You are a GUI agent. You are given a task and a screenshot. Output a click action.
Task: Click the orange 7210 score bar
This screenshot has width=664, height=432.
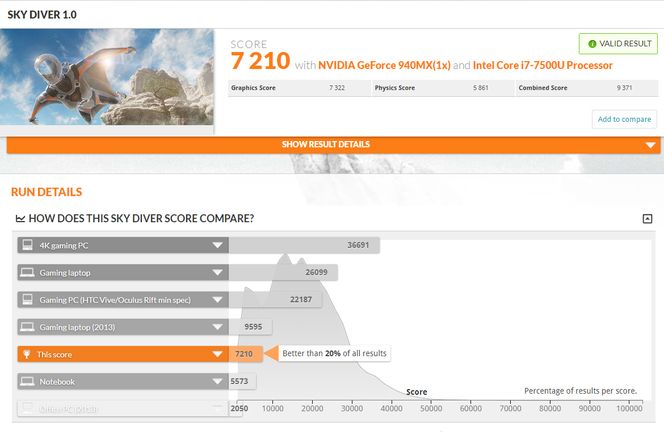246,354
